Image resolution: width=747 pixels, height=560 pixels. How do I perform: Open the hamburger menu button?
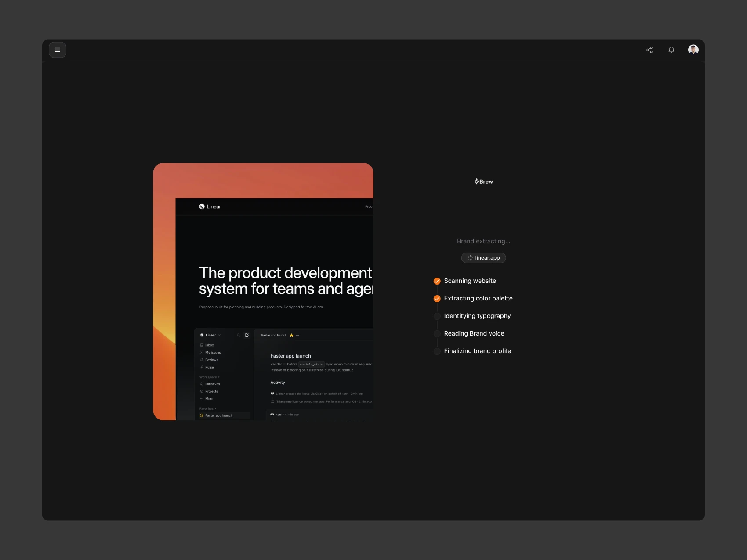(x=58, y=50)
